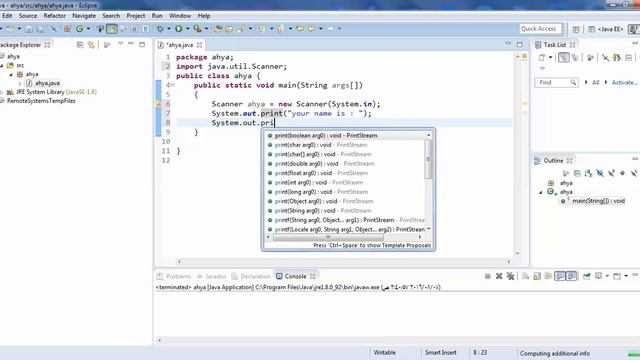Maximize the ahya.java editor area

520,44
